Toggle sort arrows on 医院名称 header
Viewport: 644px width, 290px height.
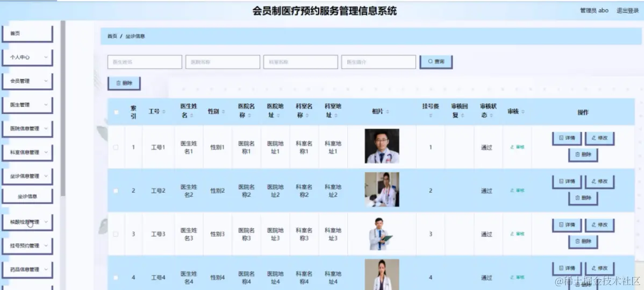(x=251, y=116)
